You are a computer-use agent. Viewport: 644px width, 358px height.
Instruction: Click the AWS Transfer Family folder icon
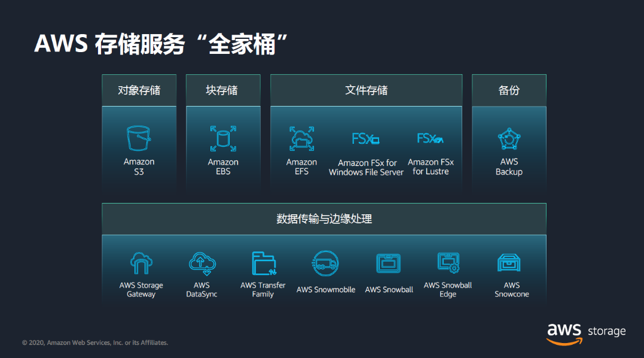[x=264, y=263]
